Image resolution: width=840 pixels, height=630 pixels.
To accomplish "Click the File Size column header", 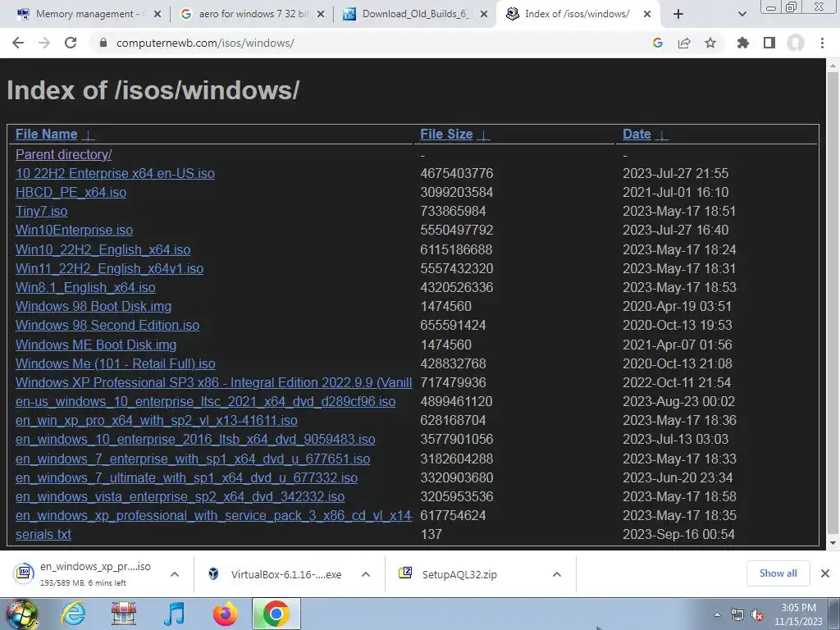I will [446, 134].
